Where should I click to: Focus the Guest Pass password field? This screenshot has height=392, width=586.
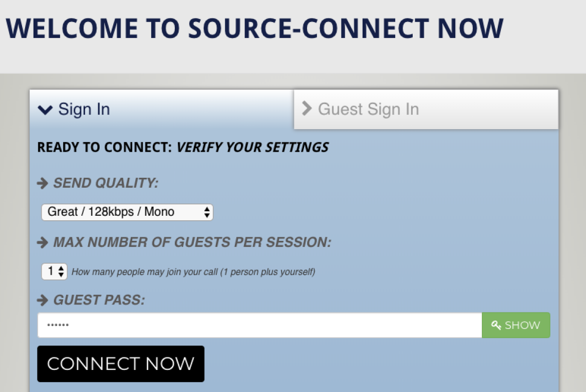260,325
